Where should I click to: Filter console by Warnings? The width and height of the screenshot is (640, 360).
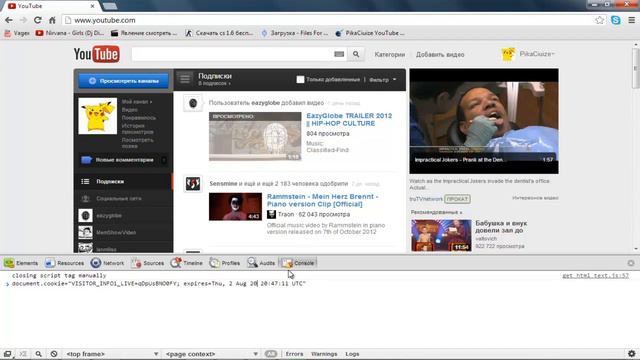tap(324, 354)
